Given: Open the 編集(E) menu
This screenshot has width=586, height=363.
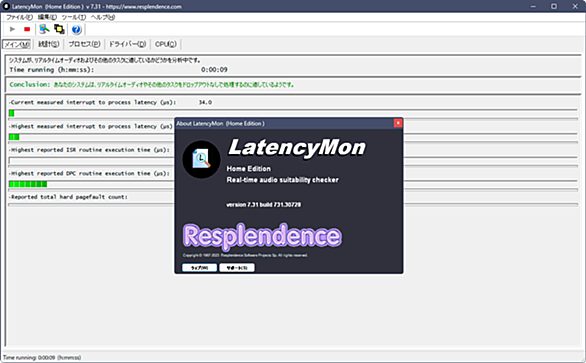Looking at the screenshot, I should coord(47,17).
